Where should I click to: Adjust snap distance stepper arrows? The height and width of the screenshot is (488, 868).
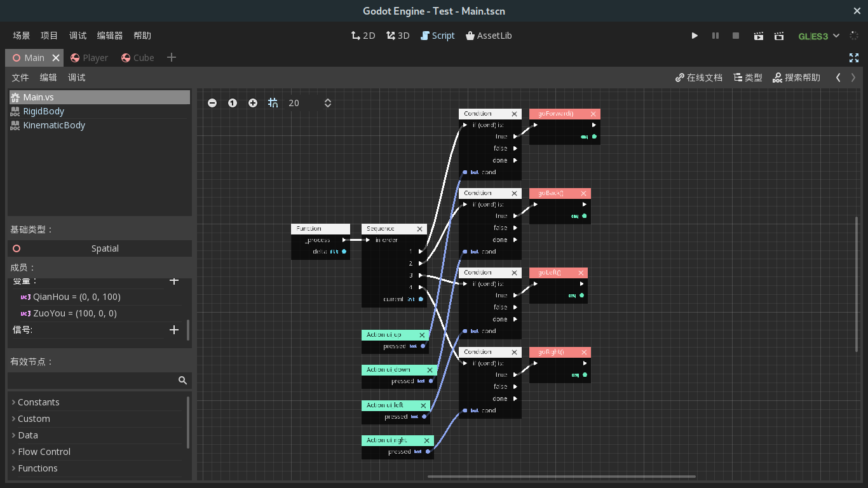coord(328,103)
